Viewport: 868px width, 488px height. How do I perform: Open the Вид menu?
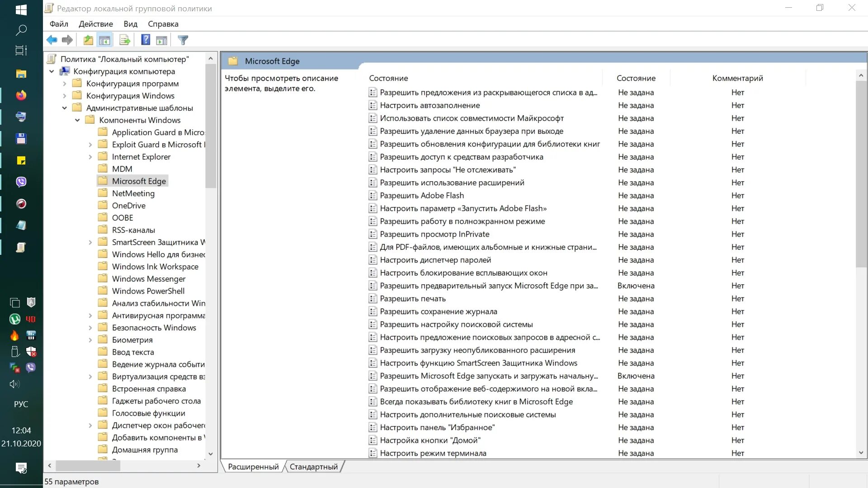click(x=130, y=24)
